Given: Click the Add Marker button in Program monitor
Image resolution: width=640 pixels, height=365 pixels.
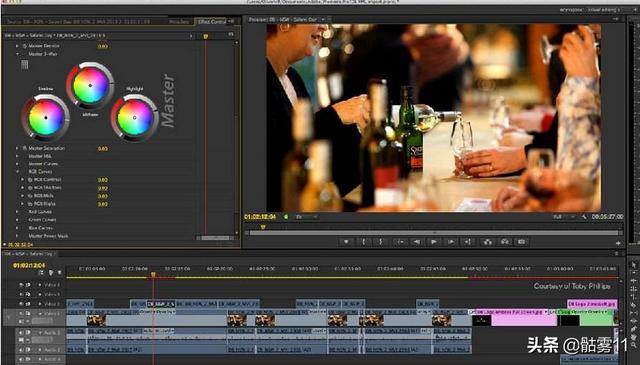Looking at the screenshot, I should [346, 242].
